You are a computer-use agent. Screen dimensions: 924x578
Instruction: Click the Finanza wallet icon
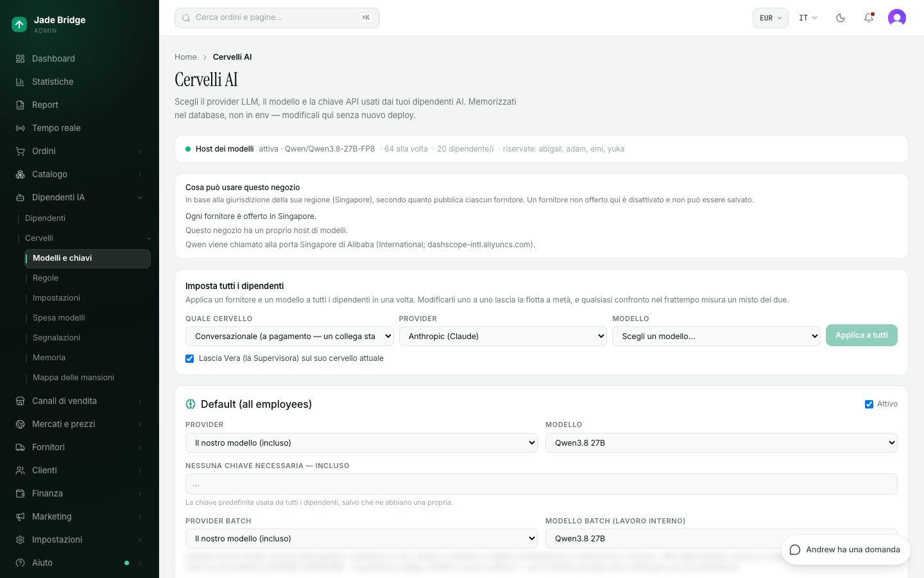tap(20, 493)
